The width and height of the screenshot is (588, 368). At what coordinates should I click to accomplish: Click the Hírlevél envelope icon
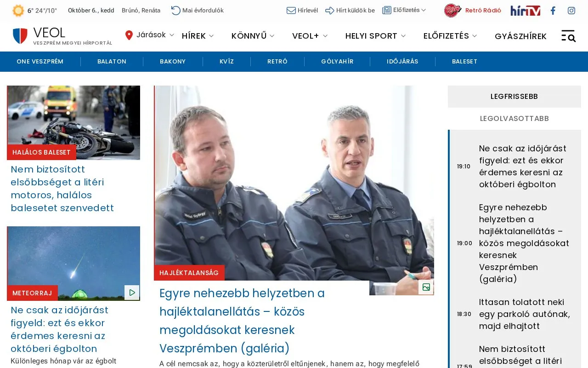coord(291,10)
